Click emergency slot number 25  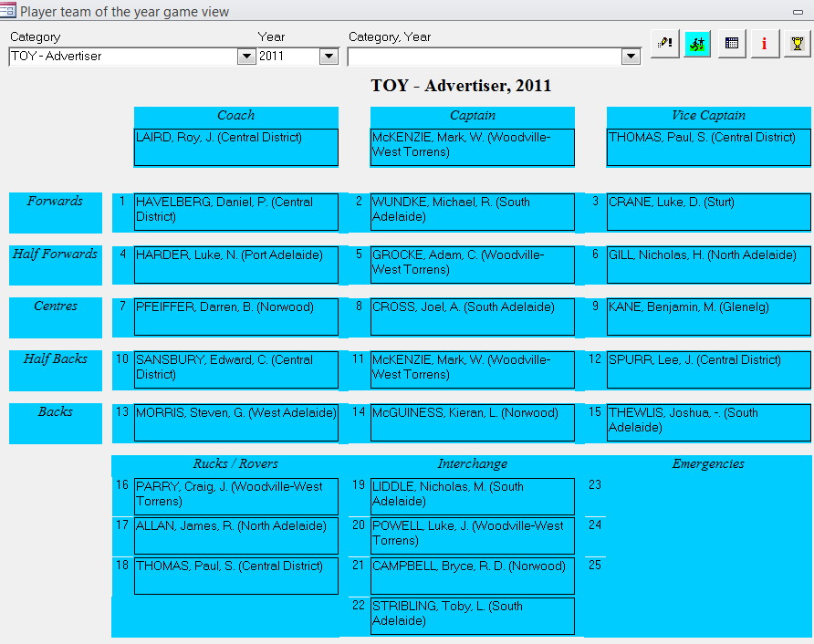click(x=595, y=565)
